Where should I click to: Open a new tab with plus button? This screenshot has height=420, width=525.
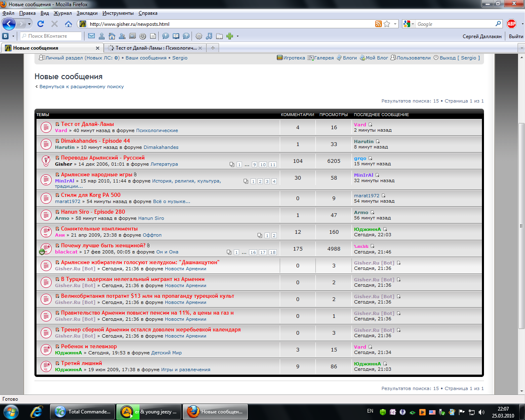point(212,48)
